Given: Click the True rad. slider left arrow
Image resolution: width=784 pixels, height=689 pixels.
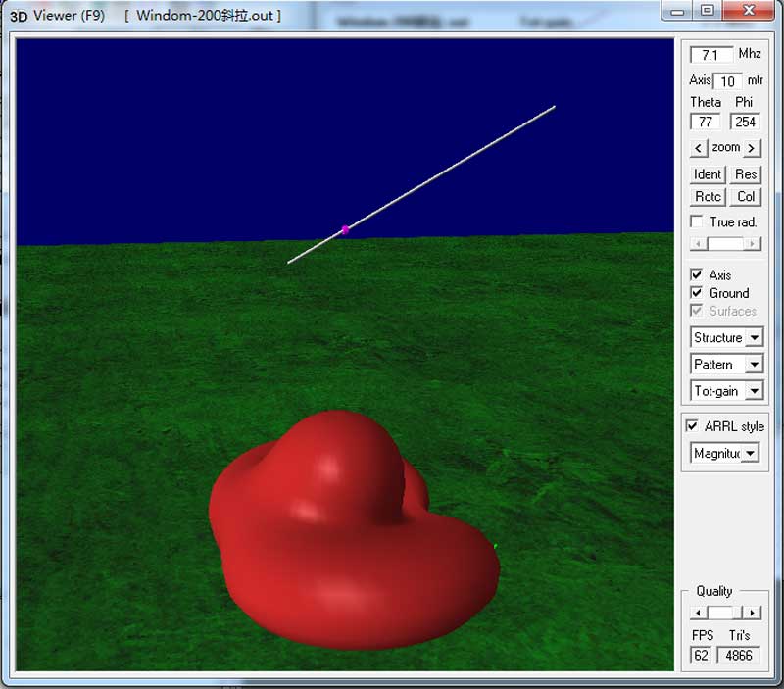Looking at the screenshot, I should (699, 244).
